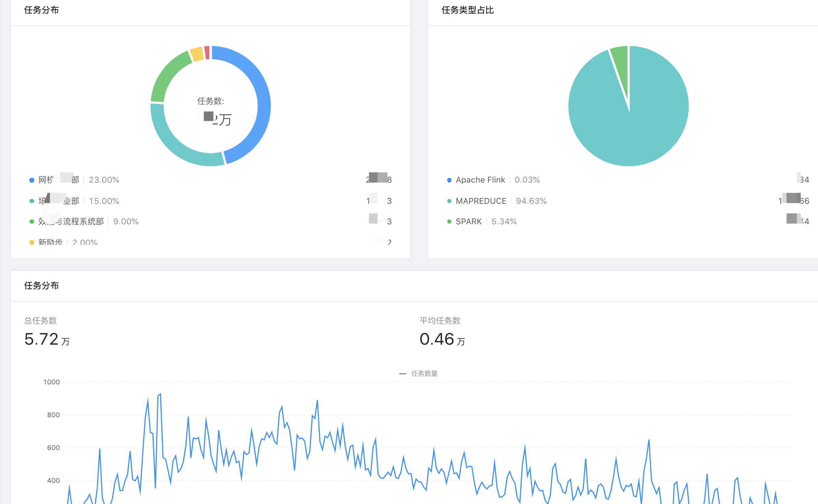Click the blue dot beside Apache Flink legend
Image resolution: width=818 pixels, height=504 pixels.
449,180
